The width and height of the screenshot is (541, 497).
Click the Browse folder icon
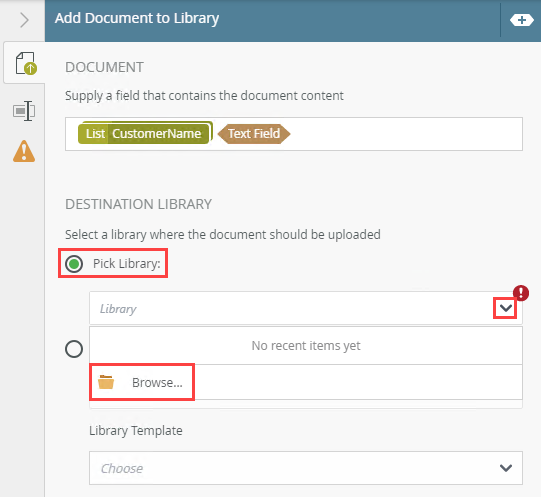pos(106,382)
